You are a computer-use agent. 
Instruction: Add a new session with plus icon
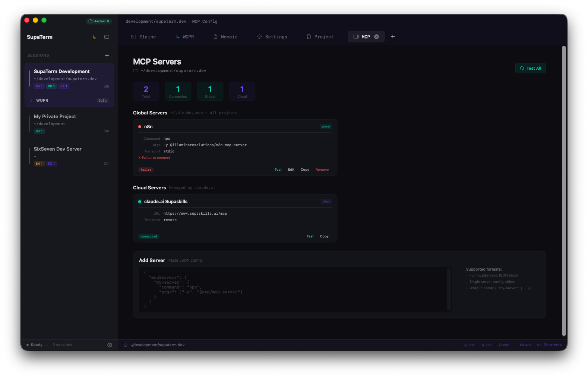coord(107,56)
